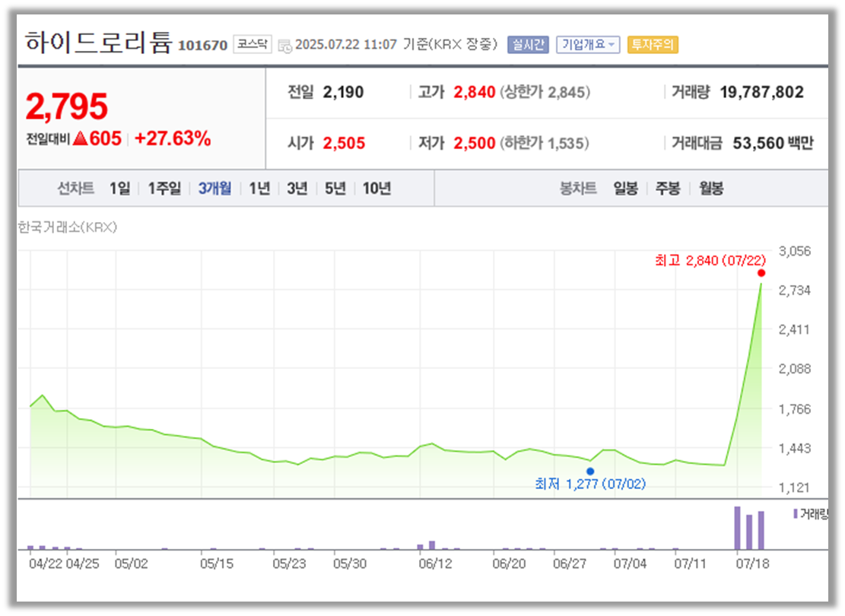
Task: Click the 전일 value 2,190
Action: click(343, 92)
